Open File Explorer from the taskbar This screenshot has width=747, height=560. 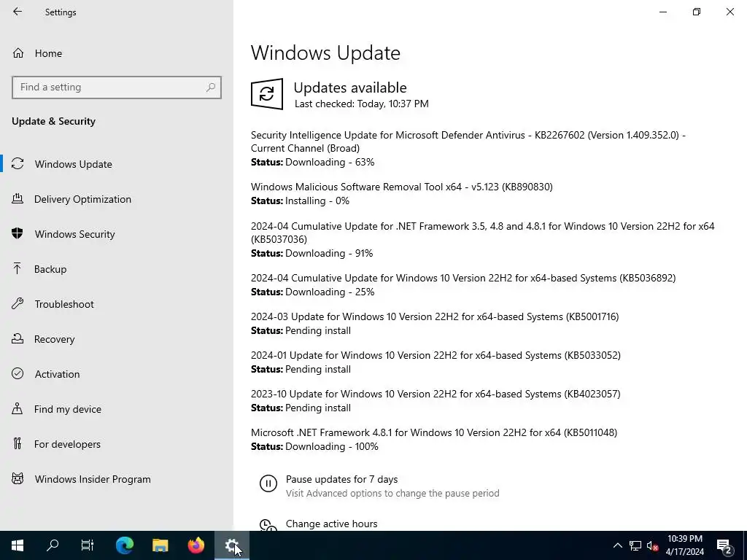(160, 545)
